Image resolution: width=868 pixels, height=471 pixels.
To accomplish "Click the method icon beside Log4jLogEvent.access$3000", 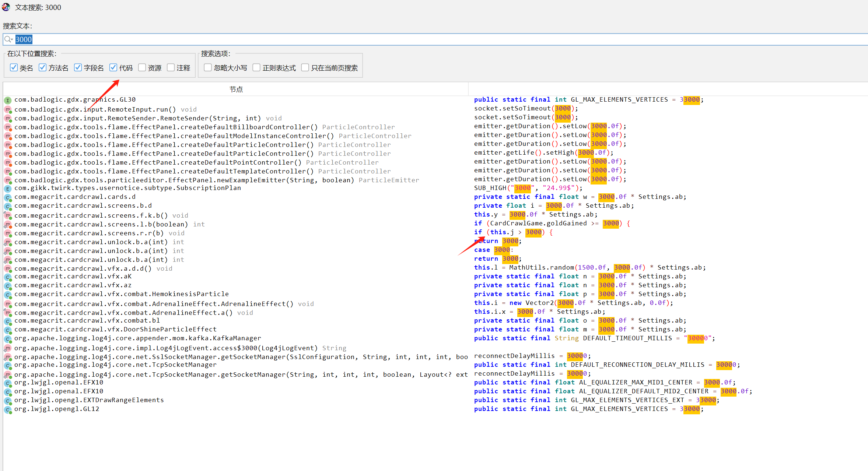I will click(8, 348).
